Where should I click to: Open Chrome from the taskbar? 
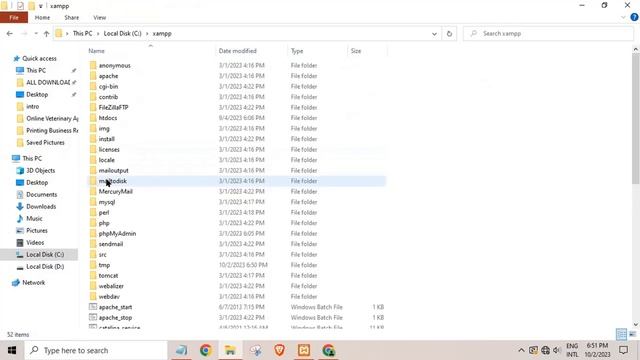206,350
